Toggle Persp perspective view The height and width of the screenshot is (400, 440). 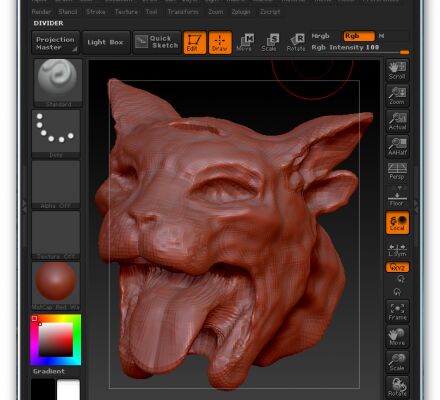(397, 171)
